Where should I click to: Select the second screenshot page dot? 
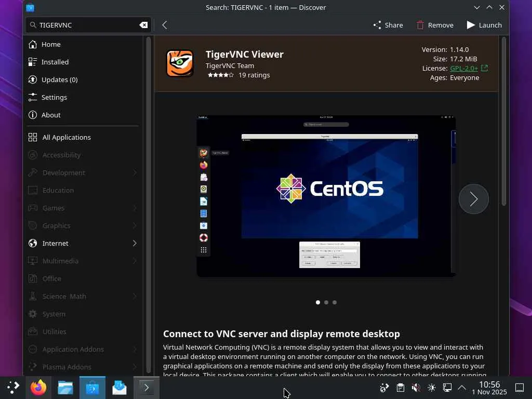click(x=326, y=302)
